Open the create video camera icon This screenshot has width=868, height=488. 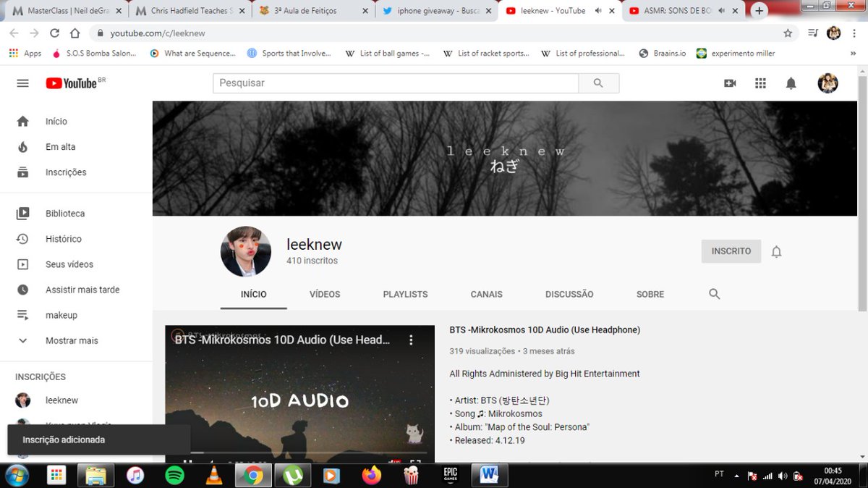730,83
